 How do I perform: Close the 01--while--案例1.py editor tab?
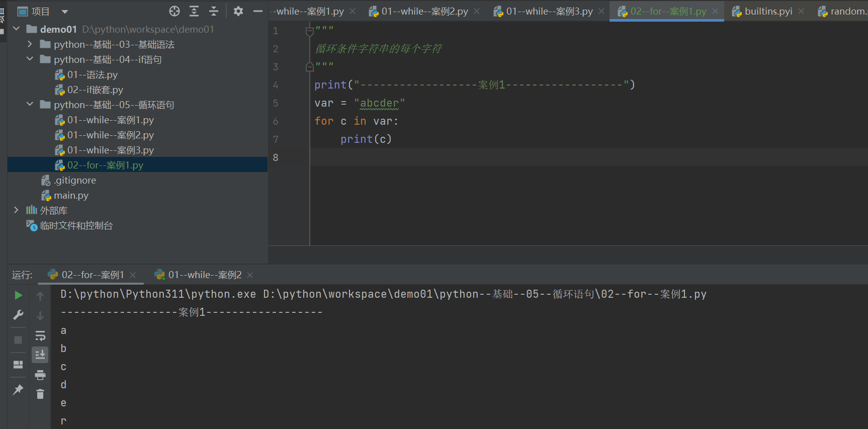pos(353,11)
